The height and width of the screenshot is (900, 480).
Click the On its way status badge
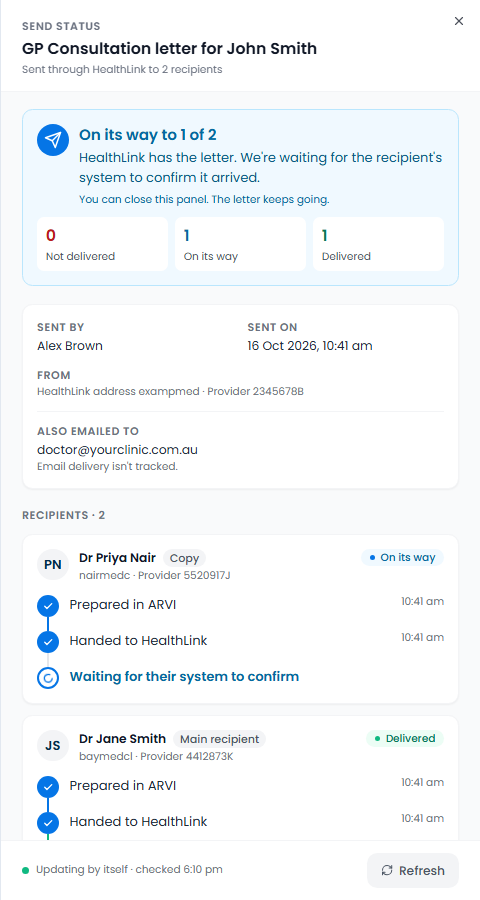(x=402, y=557)
